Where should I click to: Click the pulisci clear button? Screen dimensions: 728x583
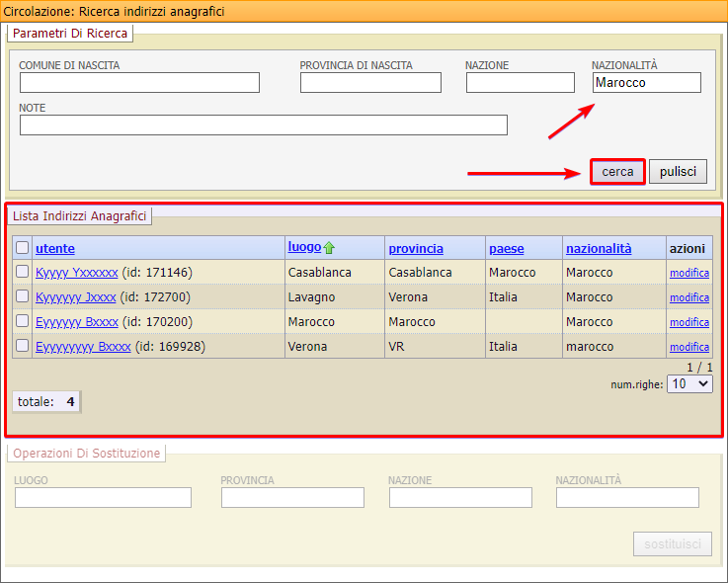(678, 172)
